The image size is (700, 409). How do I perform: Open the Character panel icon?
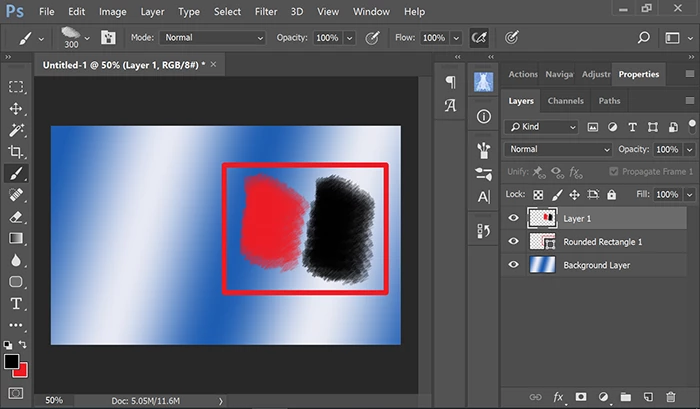coord(450,106)
